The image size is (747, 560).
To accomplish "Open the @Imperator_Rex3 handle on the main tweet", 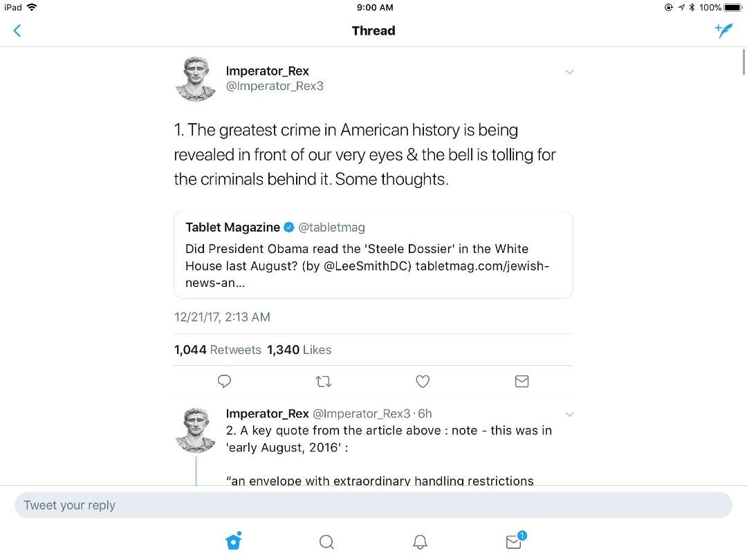I will 275,86.
